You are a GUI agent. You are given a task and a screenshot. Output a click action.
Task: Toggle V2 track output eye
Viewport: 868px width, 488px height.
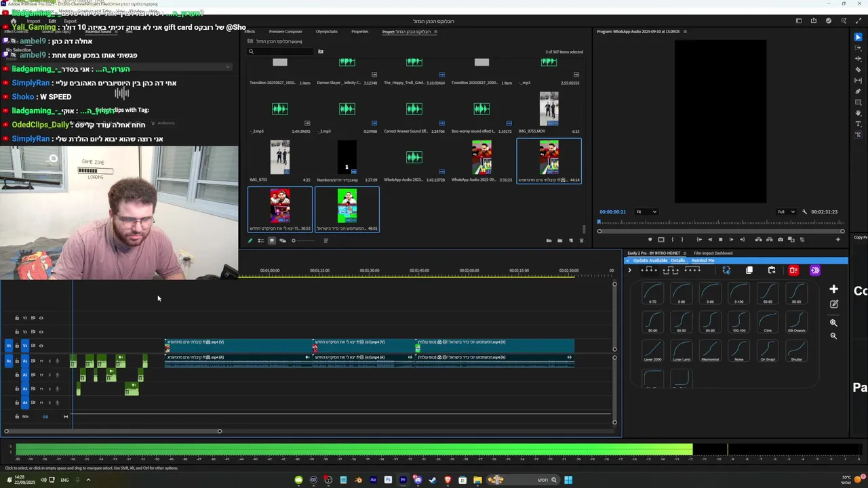41,331
